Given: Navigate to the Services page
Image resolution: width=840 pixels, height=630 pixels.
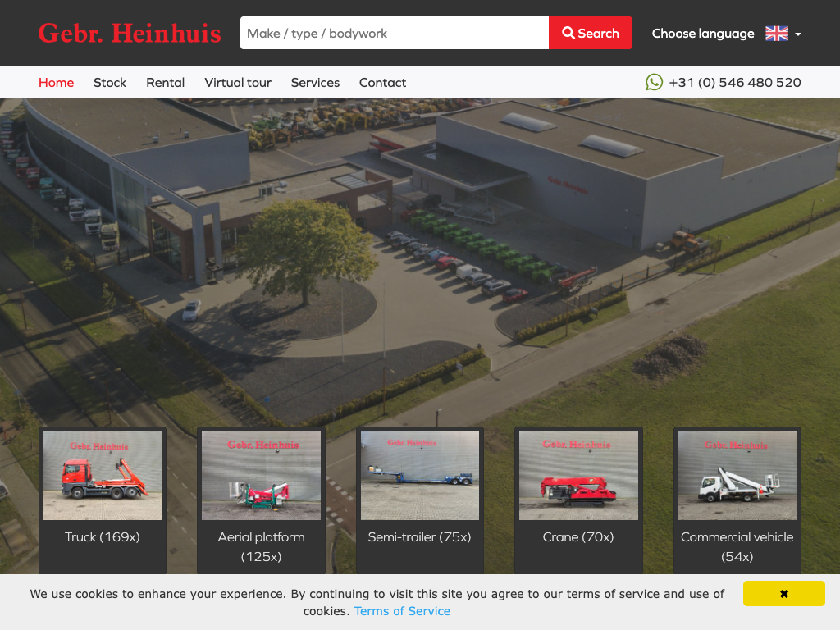Looking at the screenshot, I should click(x=315, y=83).
